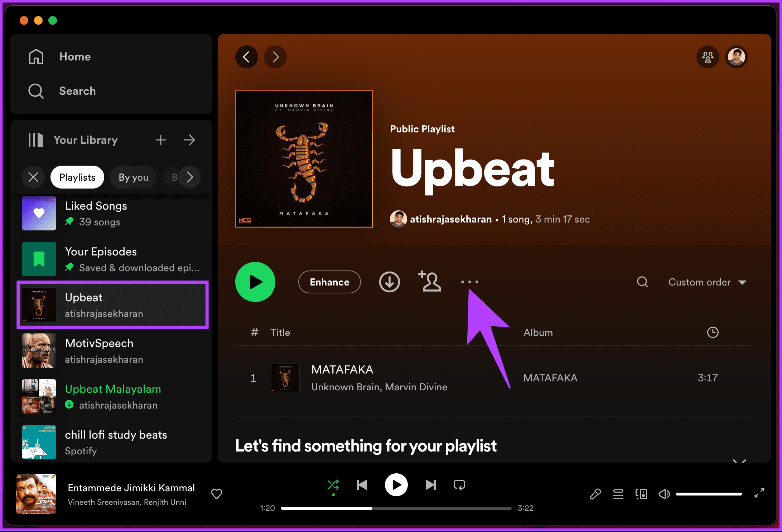782x532 pixels.
Task: Sort by Title column header
Action: point(280,332)
